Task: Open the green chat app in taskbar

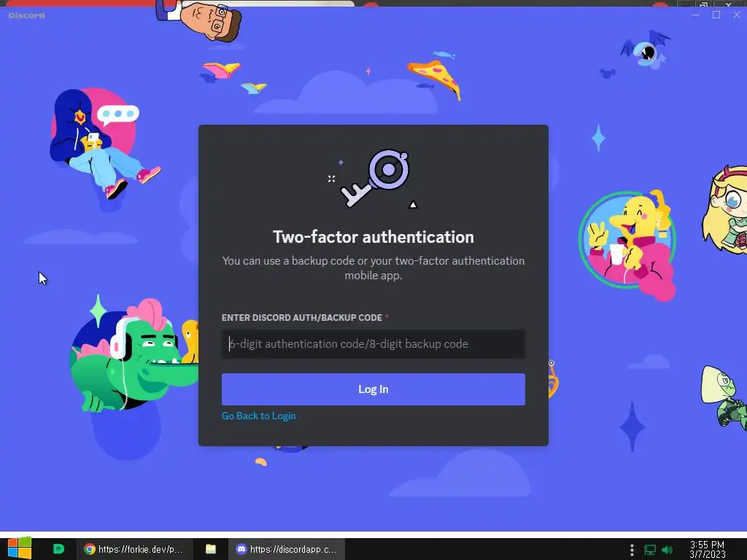Action: (x=58, y=549)
